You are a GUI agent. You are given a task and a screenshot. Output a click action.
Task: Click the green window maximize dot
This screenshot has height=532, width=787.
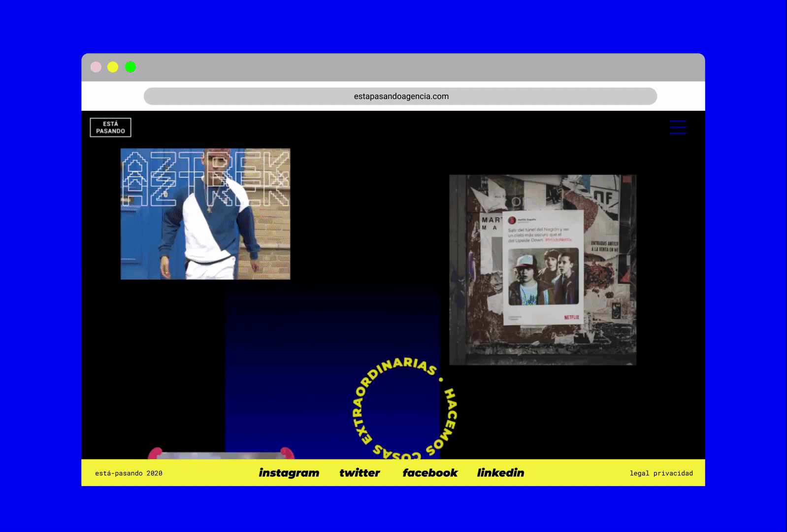coord(130,67)
